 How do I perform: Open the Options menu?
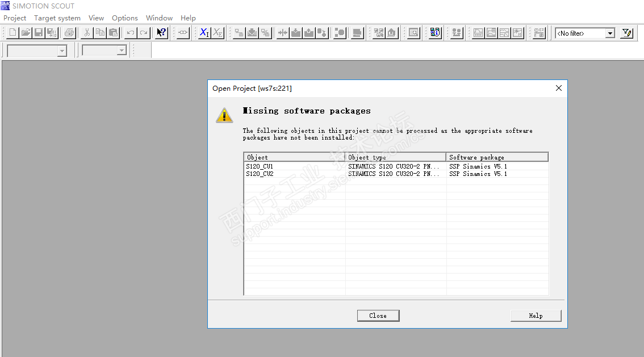125,18
